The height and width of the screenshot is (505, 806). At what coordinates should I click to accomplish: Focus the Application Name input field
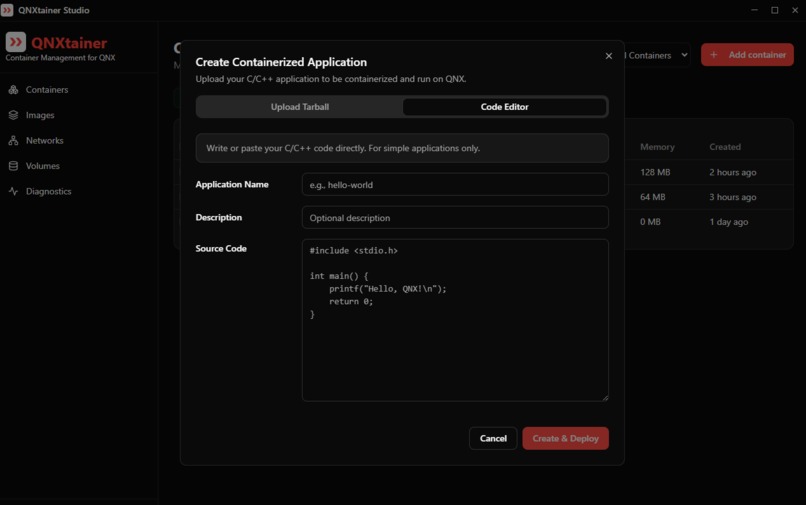[x=455, y=185]
